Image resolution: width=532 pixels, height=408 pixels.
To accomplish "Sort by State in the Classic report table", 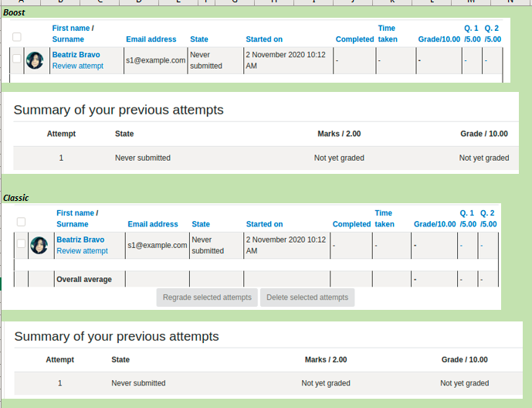I will (x=201, y=224).
